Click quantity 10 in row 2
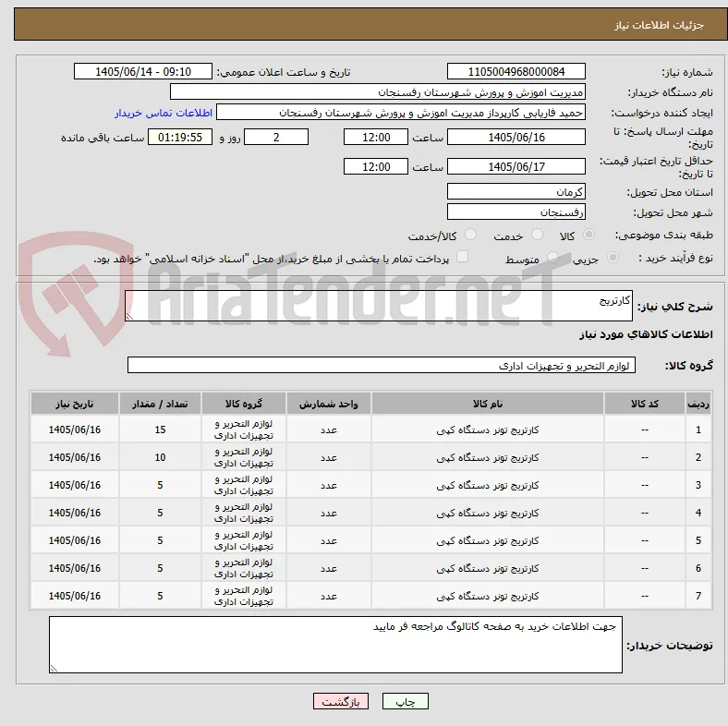 (160, 457)
